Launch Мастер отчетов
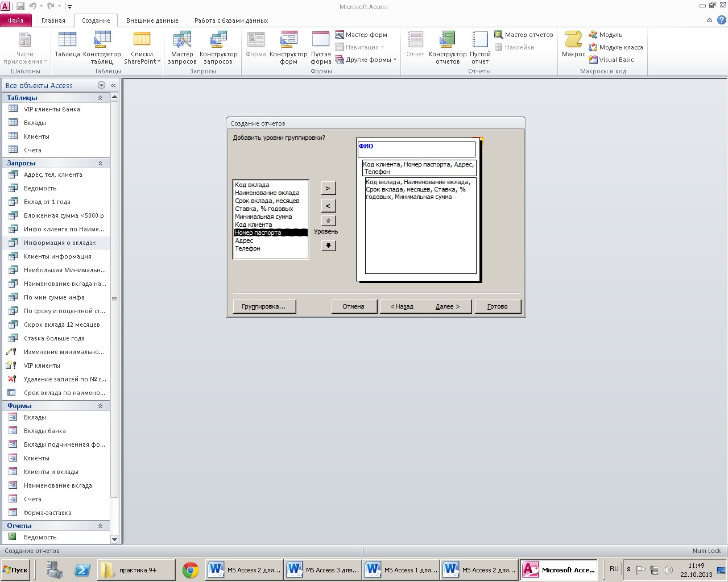 coord(524,35)
